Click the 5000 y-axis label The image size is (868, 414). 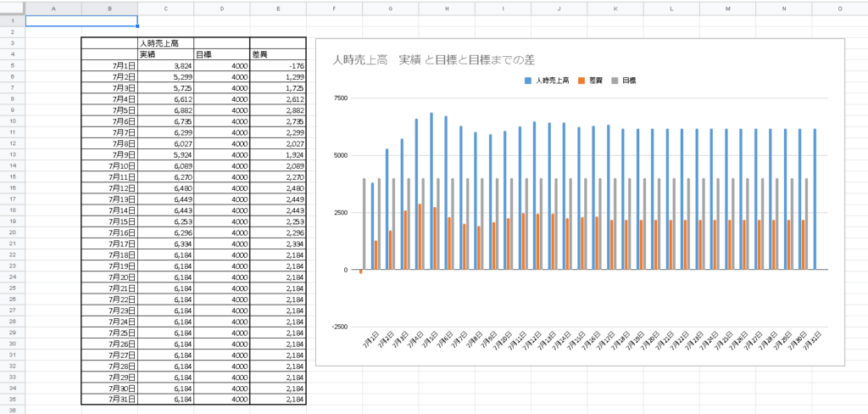coord(339,156)
